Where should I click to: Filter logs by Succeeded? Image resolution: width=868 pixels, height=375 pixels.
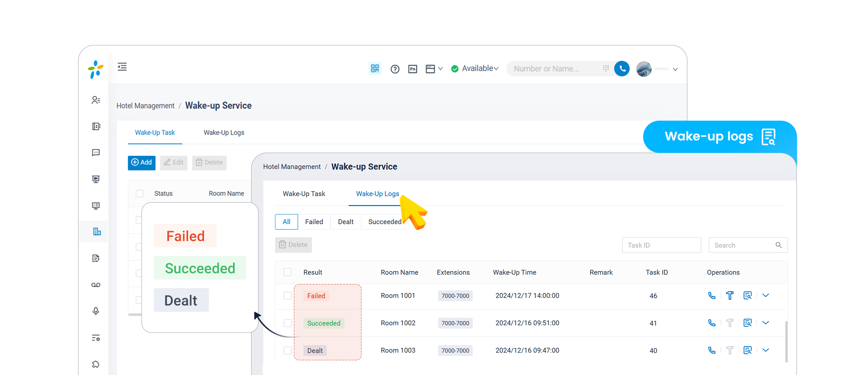pyautogui.click(x=384, y=222)
